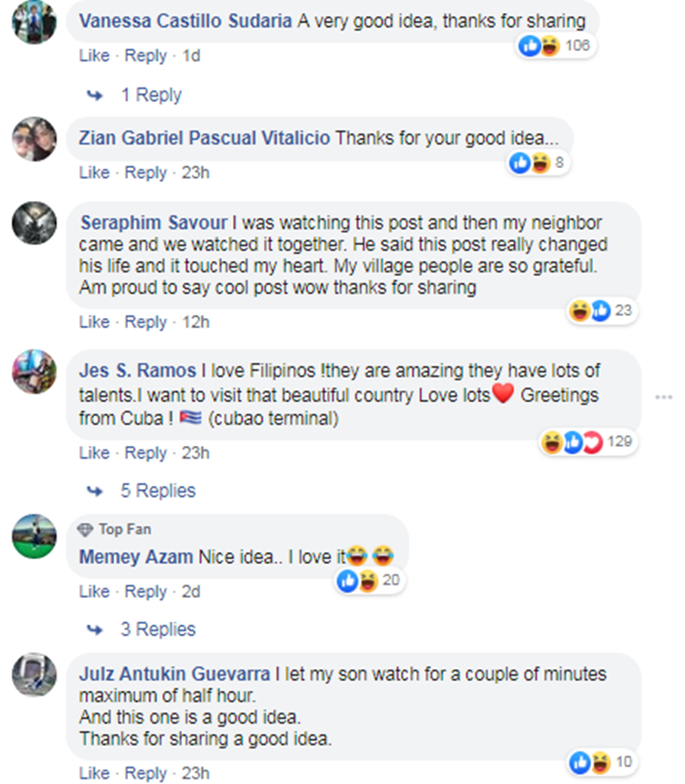Reply to Seraphim Savour's comment

[x=145, y=322]
